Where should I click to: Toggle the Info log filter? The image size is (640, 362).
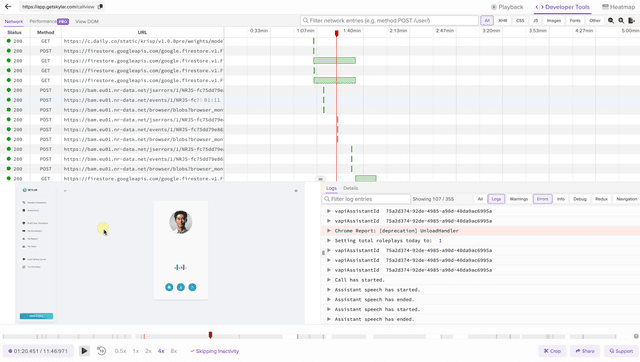561,199
